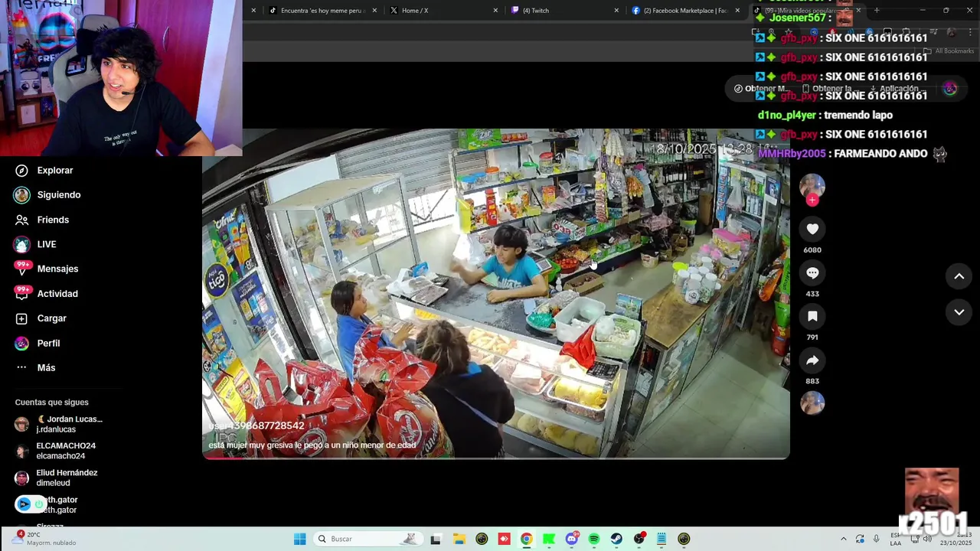This screenshot has width=980, height=551.
Task: Follow the creator with the red plus
Action: (x=812, y=201)
